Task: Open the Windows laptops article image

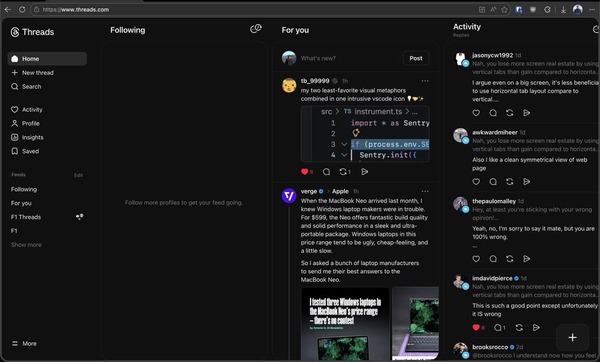Action: [345, 324]
